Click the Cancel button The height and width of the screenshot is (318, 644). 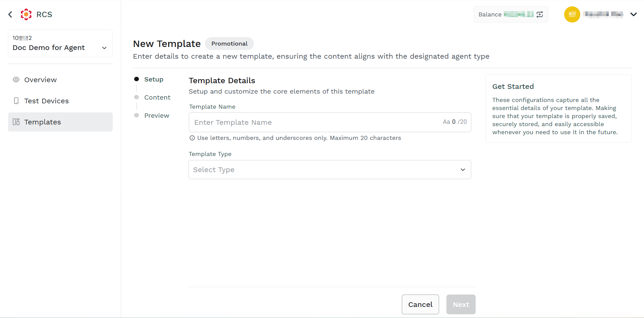(420, 305)
